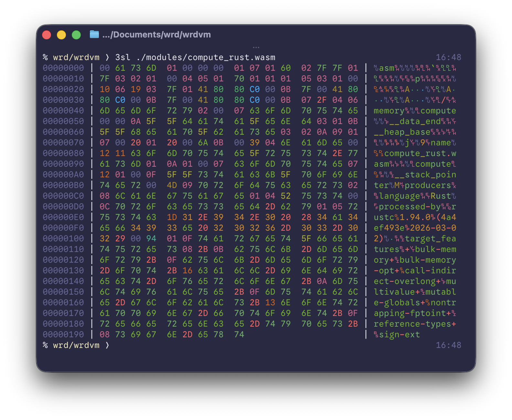Click the ./modules/compute_rust.wasm path in the command
Viewport: 512px width, 420px height.
click(x=206, y=58)
